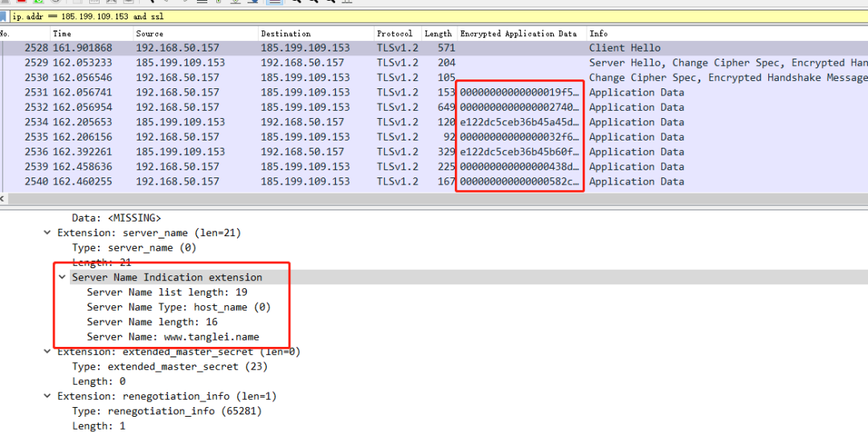Image resolution: width=868 pixels, height=436 pixels.
Task: Collapse the renegotiation_info extension node
Action: tap(47, 396)
